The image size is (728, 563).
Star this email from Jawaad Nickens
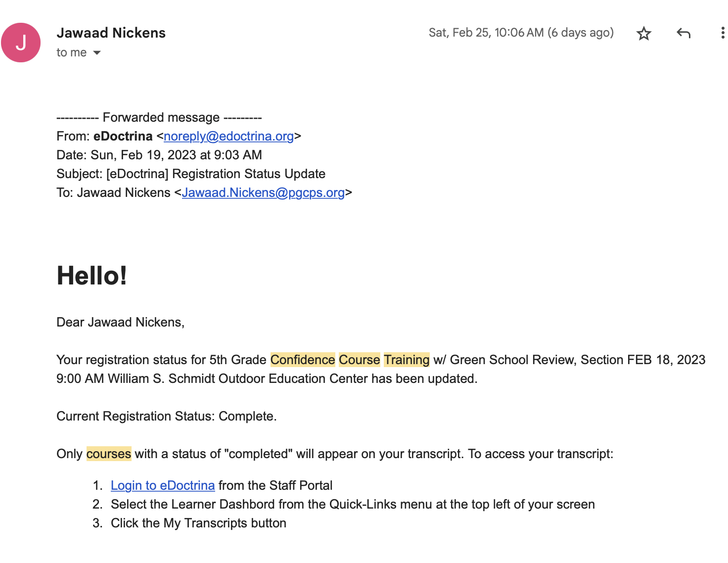point(643,33)
